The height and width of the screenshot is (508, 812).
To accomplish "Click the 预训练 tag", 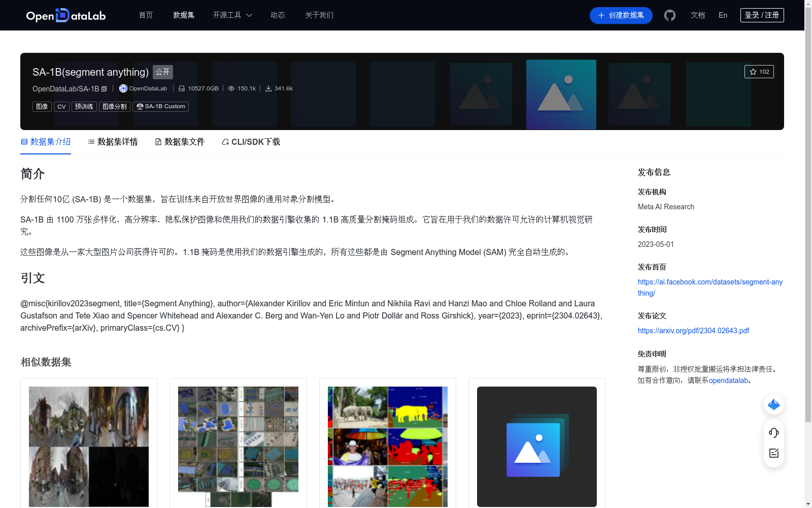I will coord(84,107).
